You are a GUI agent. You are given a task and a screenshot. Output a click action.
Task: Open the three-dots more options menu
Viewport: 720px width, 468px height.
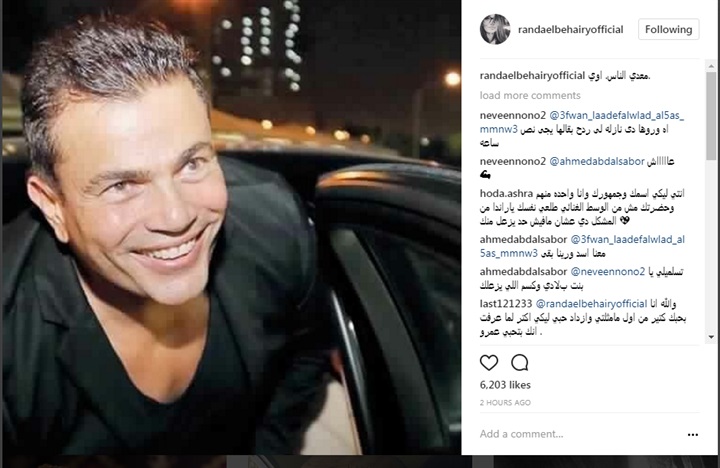(692, 434)
